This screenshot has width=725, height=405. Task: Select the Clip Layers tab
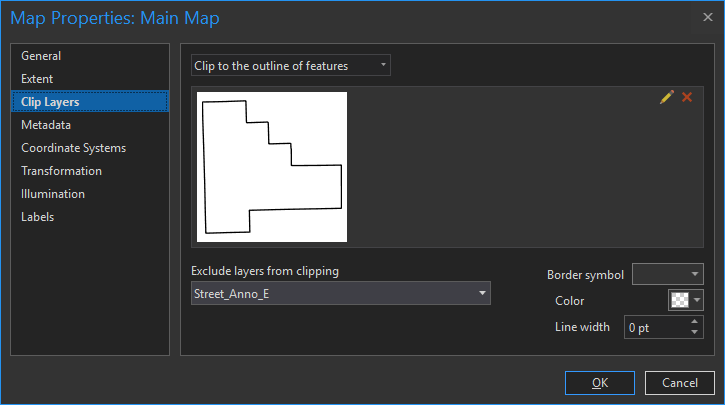pos(50,102)
